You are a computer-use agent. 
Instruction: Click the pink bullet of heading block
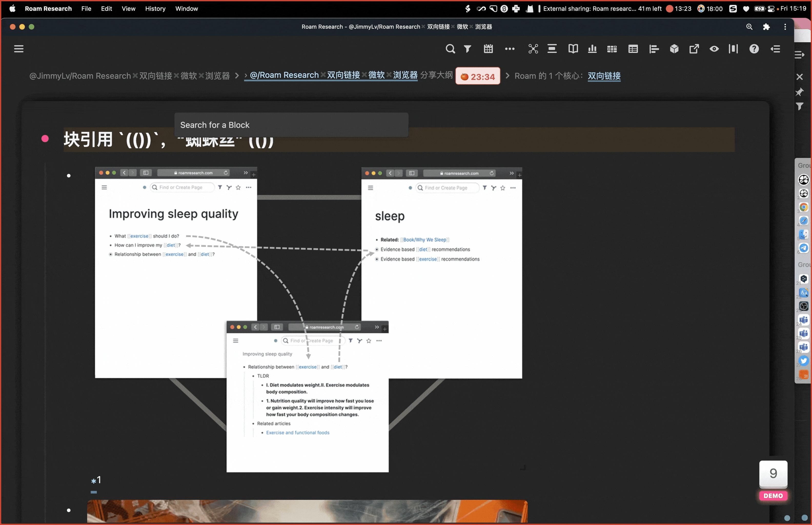45,138
